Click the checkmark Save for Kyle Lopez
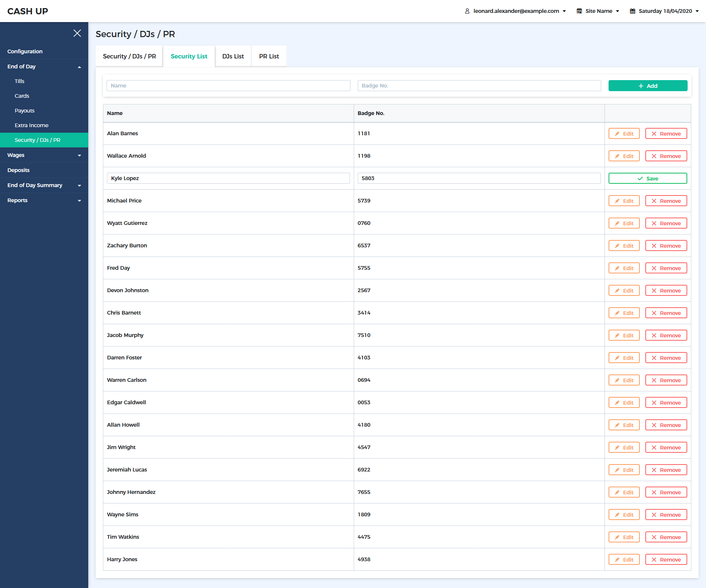This screenshot has width=706, height=588. click(x=647, y=179)
